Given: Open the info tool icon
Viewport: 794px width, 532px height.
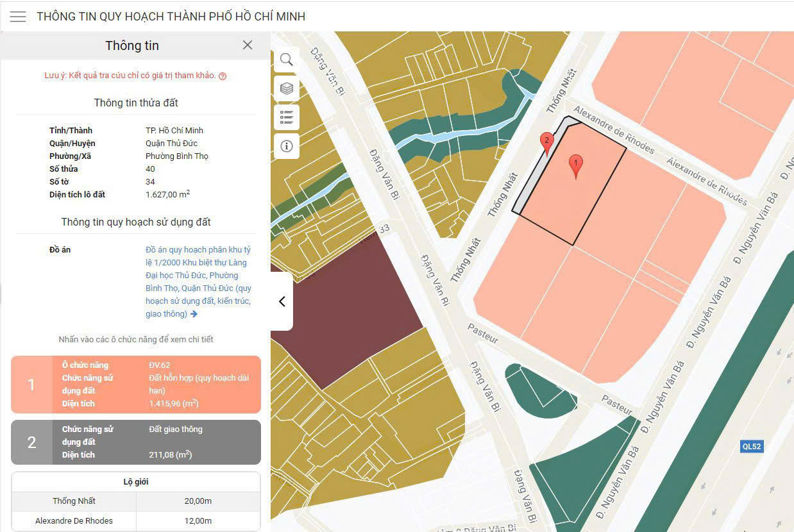Looking at the screenshot, I should click(287, 146).
